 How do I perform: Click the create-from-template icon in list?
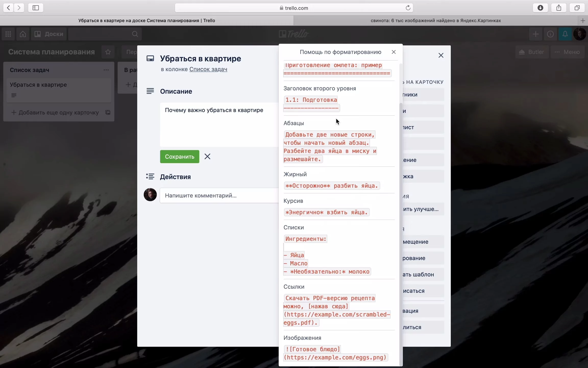tap(108, 112)
